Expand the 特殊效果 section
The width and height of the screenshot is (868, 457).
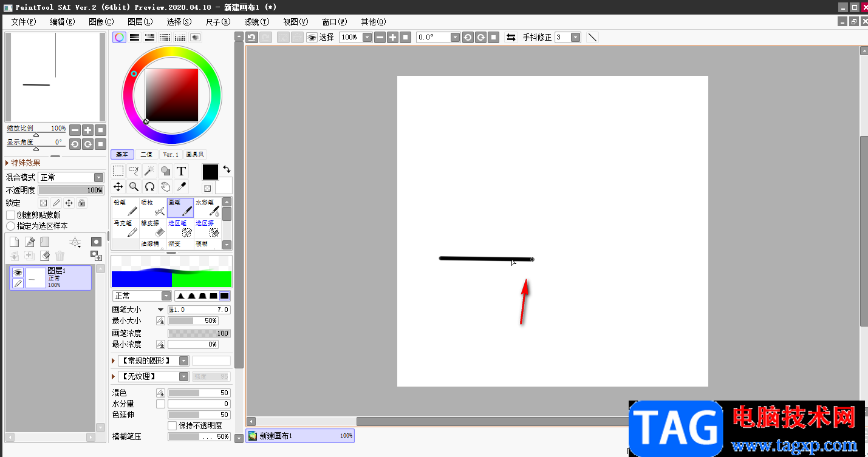[23, 163]
